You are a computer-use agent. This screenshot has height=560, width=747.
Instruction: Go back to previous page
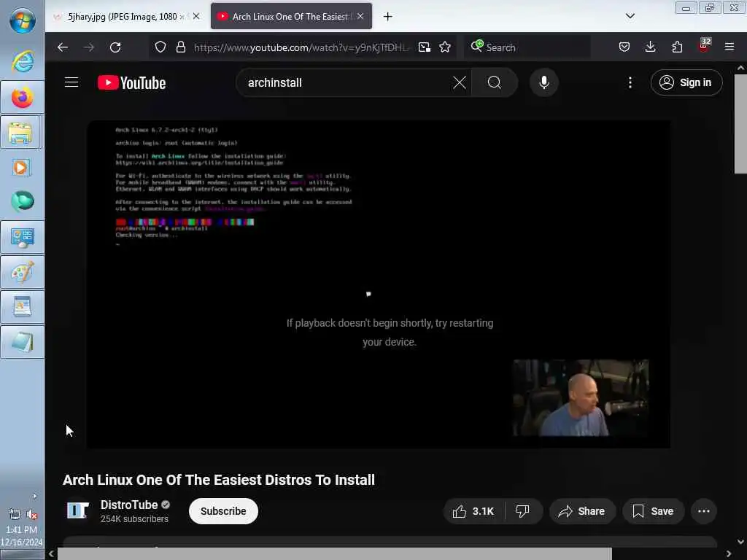(x=63, y=47)
